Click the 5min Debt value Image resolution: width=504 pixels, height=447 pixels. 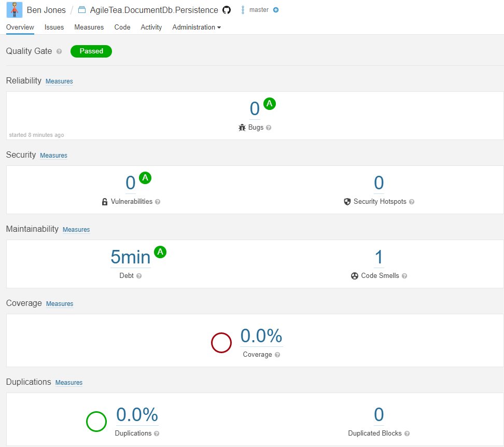(131, 257)
